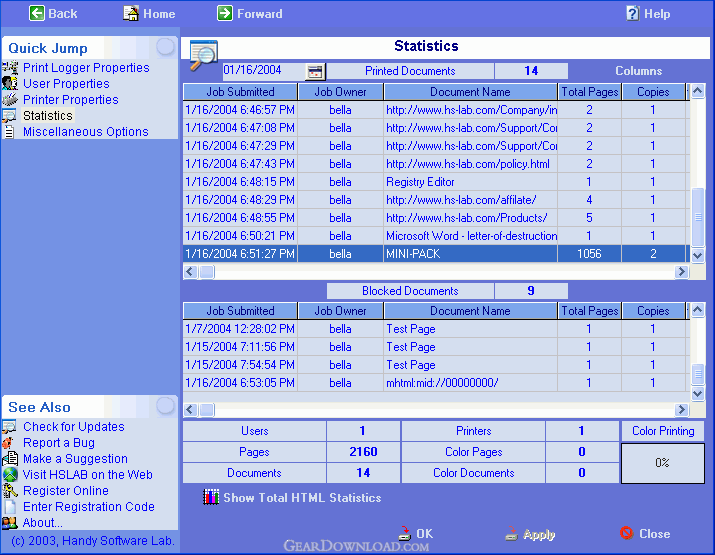Click the Forward arrow icon
Viewport: 715px width, 555px height.
[225, 13]
